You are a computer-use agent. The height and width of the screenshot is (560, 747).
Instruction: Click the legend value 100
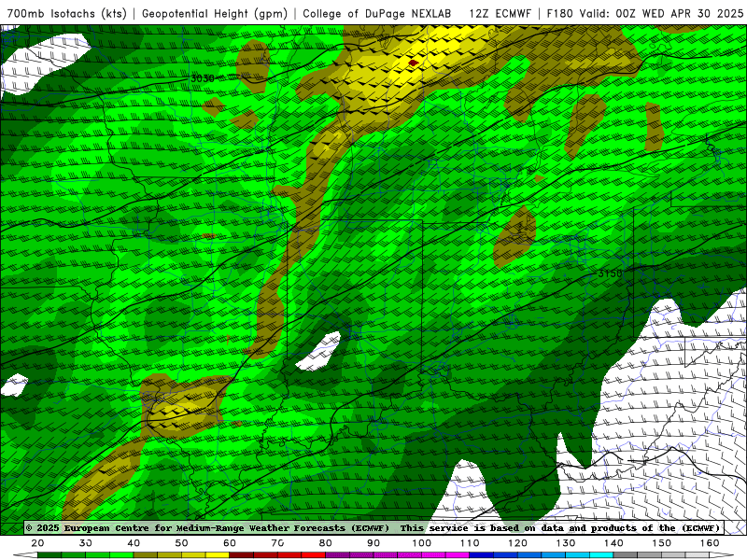coord(422,543)
